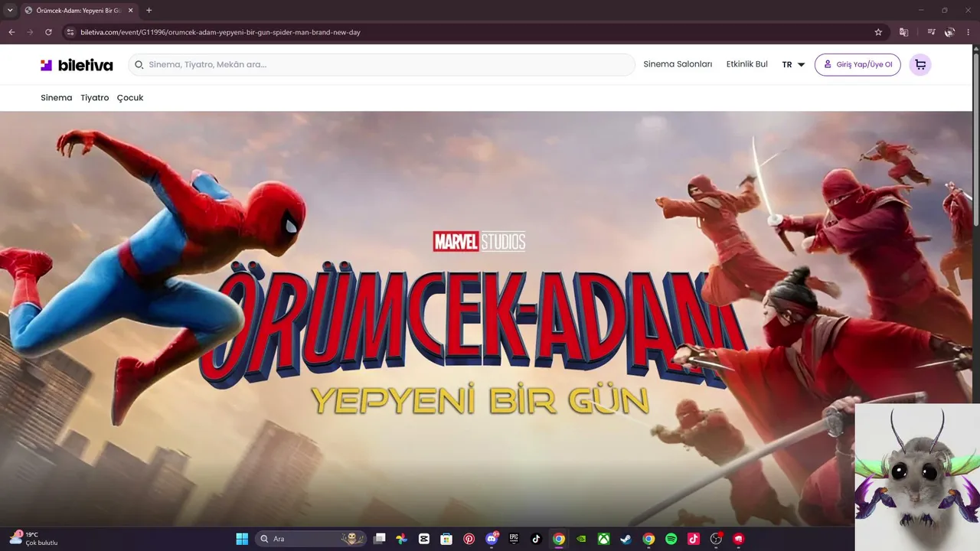Close the Örümcek-Adam browser tab
Image resolution: width=980 pixels, height=551 pixels.
[x=131, y=10]
